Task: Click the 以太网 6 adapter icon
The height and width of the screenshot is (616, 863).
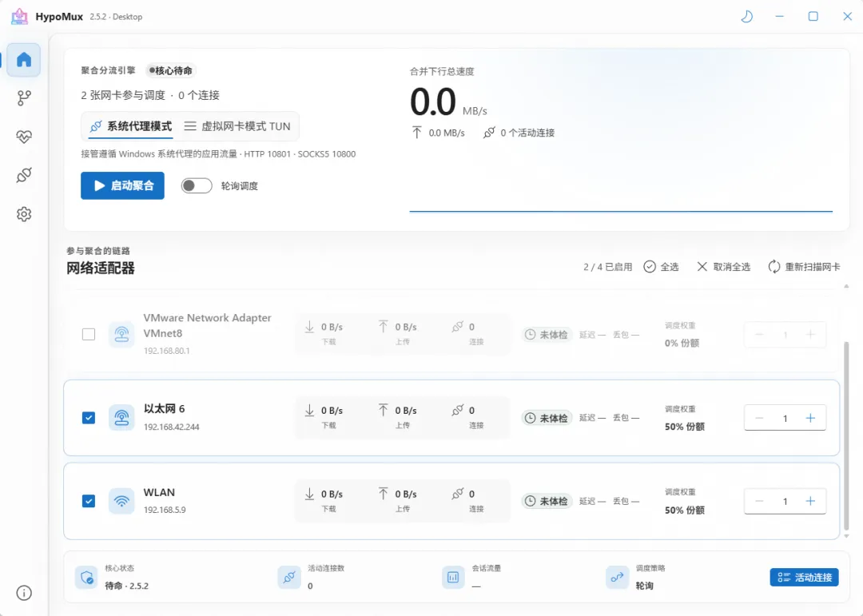Action: pos(121,418)
